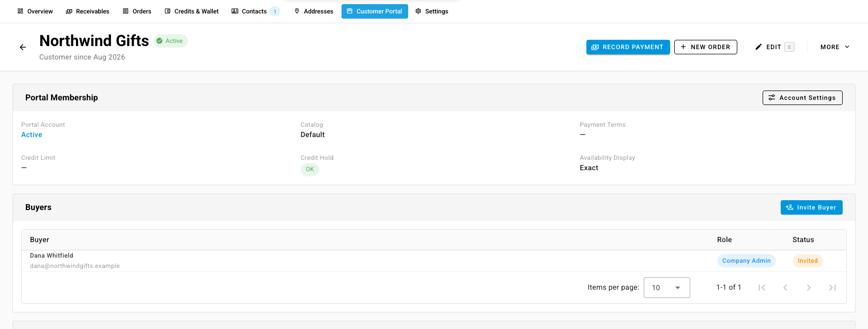This screenshot has height=329, width=868.
Task: Click the Invite Buyer button
Action: [x=811, y=207]
